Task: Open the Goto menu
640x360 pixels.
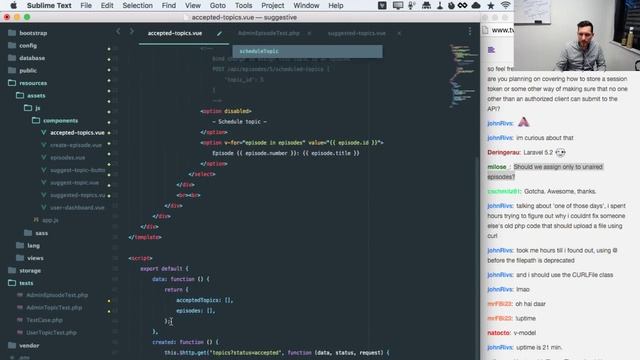Action: click(x=218, y=5)
